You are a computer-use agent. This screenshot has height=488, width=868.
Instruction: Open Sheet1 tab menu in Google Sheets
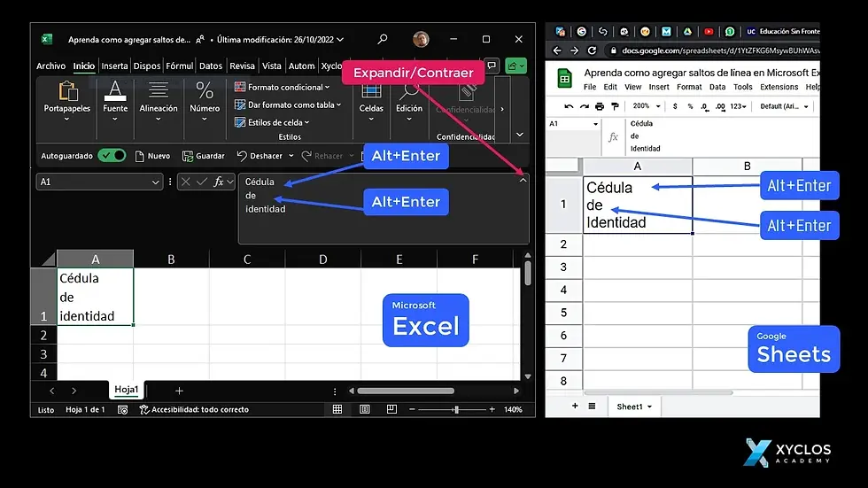tap(649, 407)
